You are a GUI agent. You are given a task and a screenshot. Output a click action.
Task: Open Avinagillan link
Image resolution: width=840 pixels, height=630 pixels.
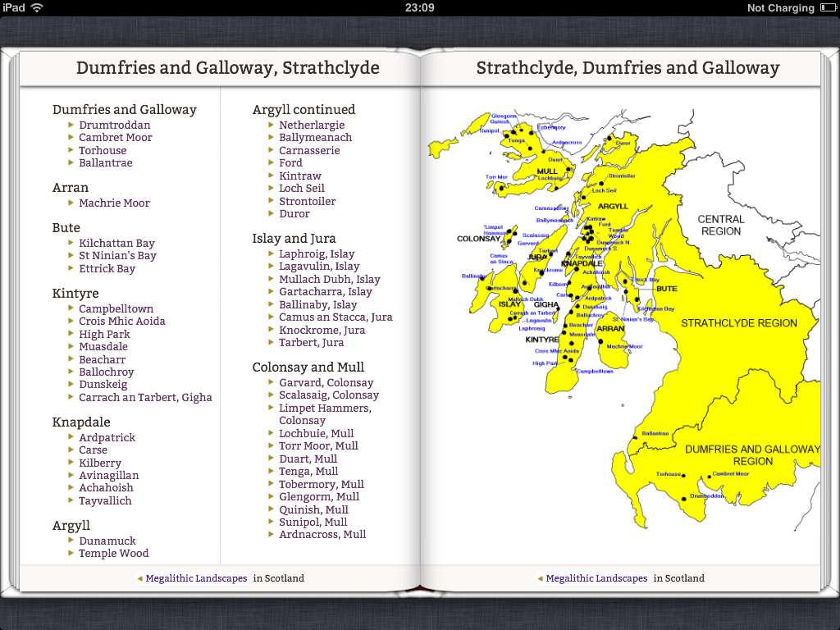(x=109, y=475)
